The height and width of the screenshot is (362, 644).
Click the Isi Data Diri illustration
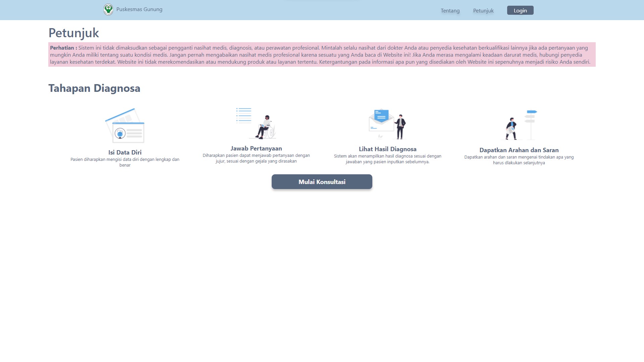point(125,126)
